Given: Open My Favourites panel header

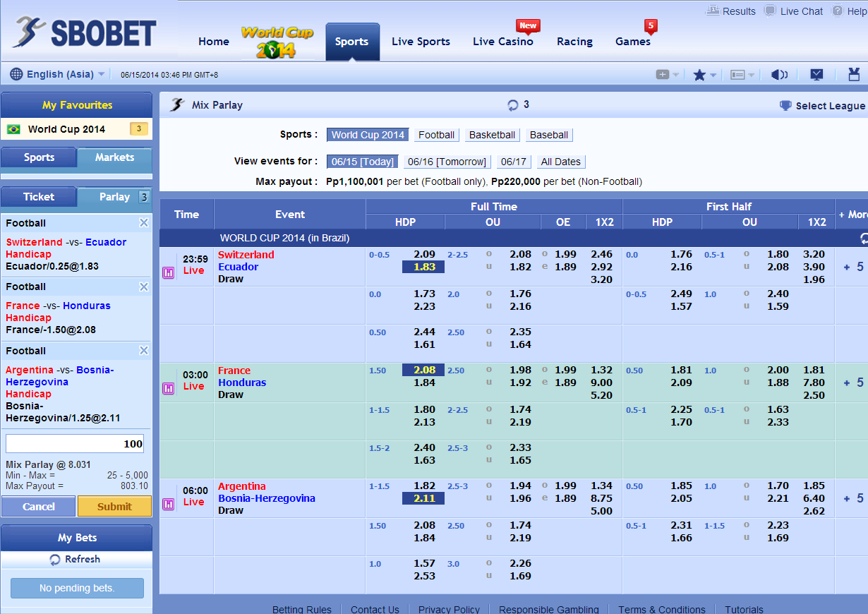Looking at the screenshot, I should 77,105.
